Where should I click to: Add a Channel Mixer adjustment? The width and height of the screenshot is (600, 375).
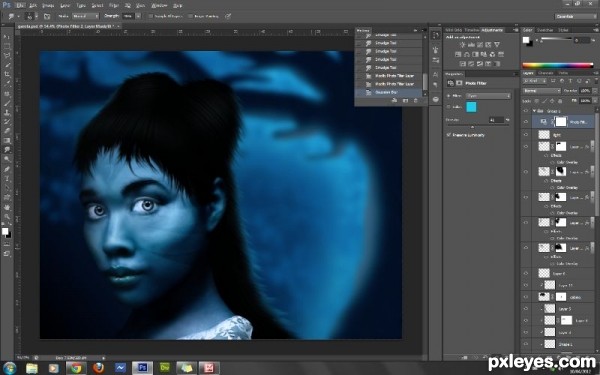[492, 54]
